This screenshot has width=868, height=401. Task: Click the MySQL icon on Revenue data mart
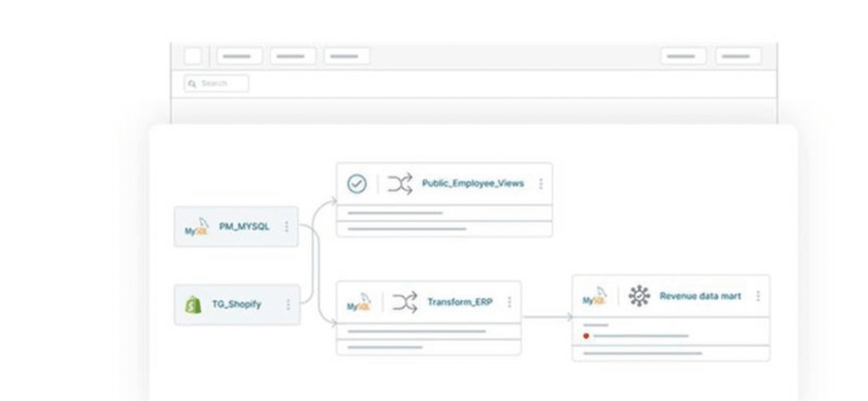pos(595,296)
